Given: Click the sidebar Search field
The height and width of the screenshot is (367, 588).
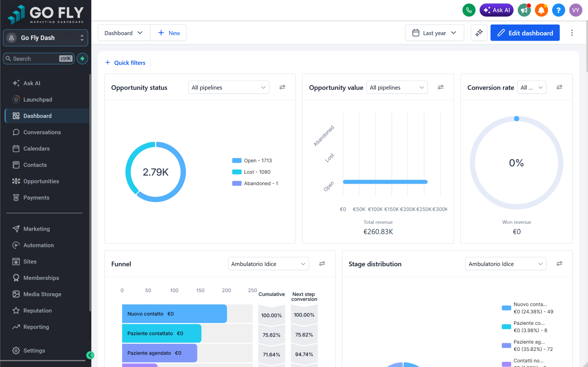Looking at the screenshot, I should coord(39,59).
